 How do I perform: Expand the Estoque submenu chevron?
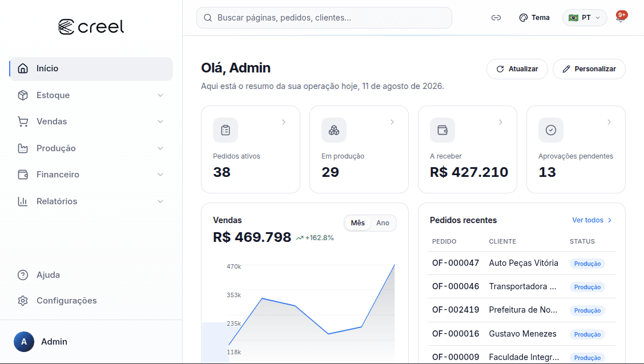point(160,95)
